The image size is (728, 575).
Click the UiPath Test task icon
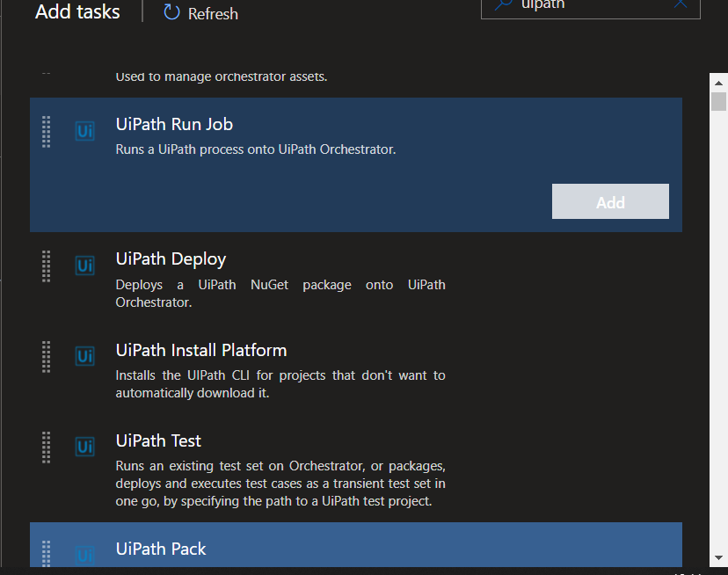84,446
